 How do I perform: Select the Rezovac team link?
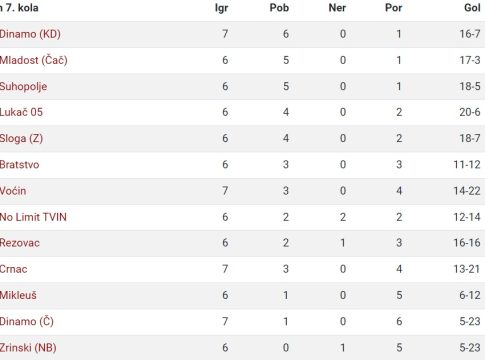click(x=20, y=243)
